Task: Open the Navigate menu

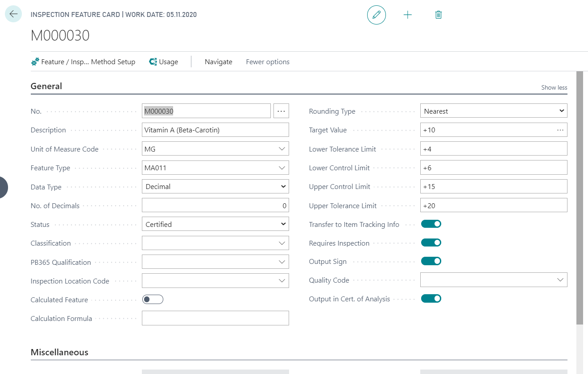Action: (x=219, y=62)
